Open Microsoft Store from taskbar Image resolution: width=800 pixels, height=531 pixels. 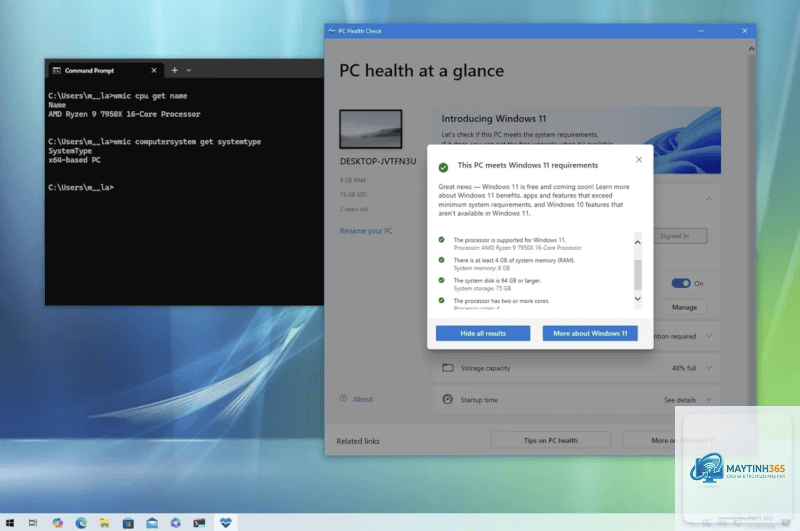click(128, 523)
